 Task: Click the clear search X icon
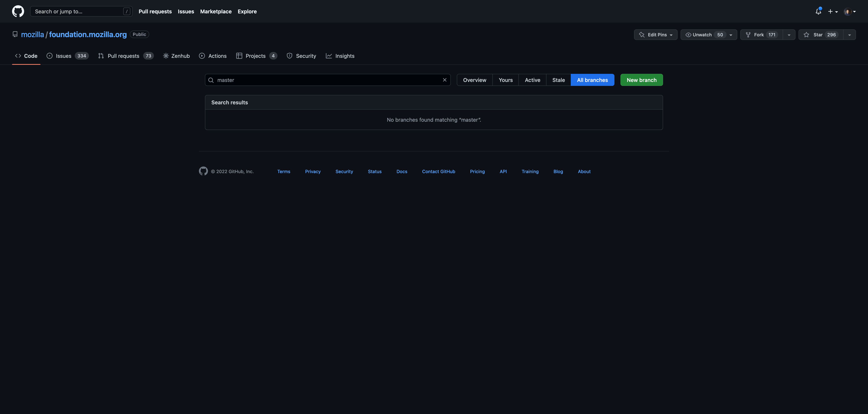444,80
